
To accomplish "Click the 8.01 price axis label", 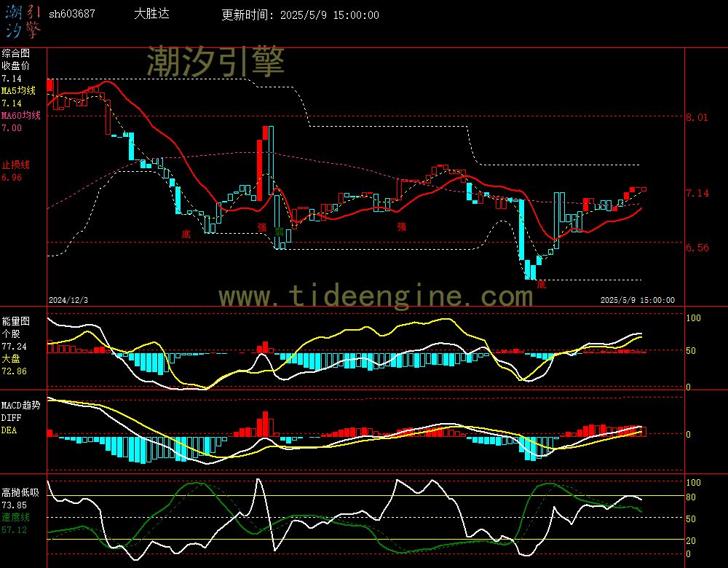I will tap(697, 117).
